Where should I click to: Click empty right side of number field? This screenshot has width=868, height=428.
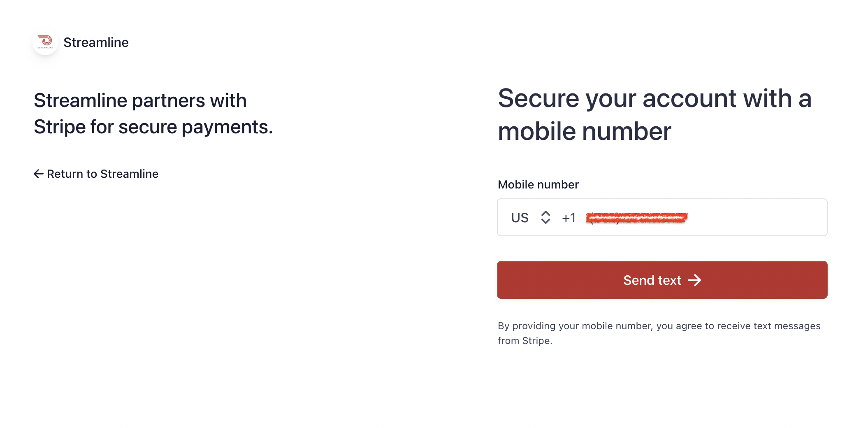pos(757,217)
